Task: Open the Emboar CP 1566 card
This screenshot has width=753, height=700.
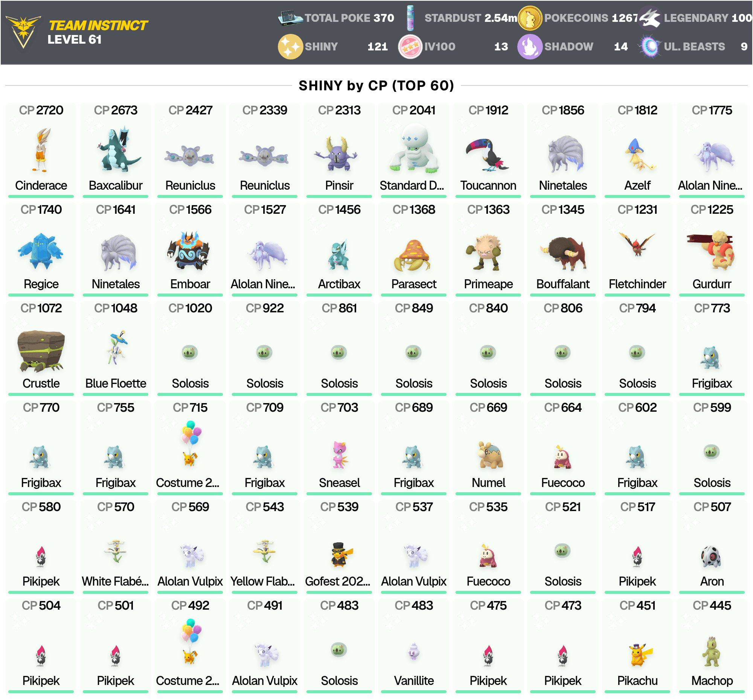Action: click(190, 249)
